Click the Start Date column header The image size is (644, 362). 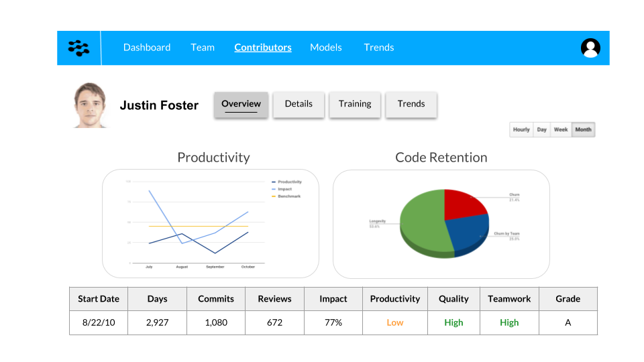(99, 299)
